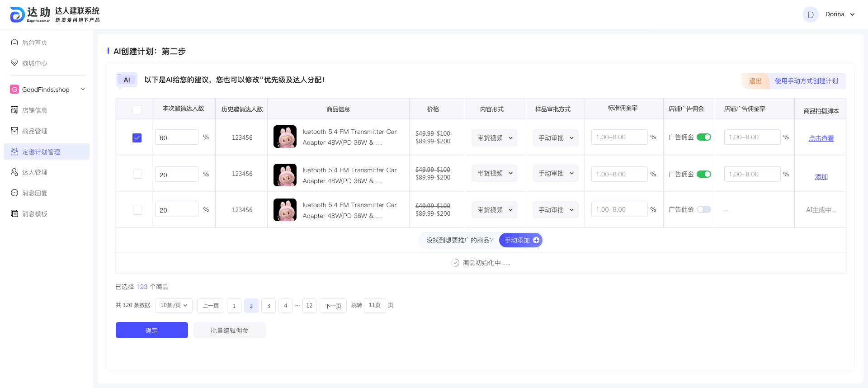
Task: Expand the GoodFinds.shop sidebar menu
Action: tap(83, 89)
